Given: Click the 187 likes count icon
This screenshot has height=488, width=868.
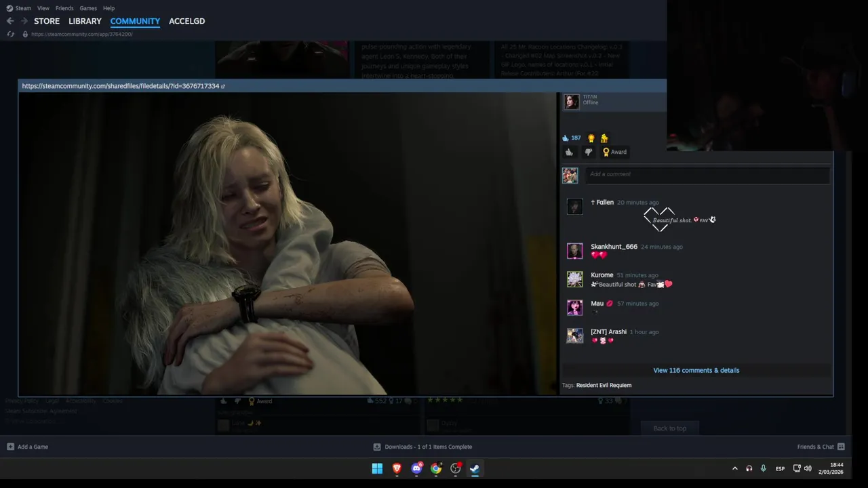Looking at the screenshot, I should (x=566, y=138).
